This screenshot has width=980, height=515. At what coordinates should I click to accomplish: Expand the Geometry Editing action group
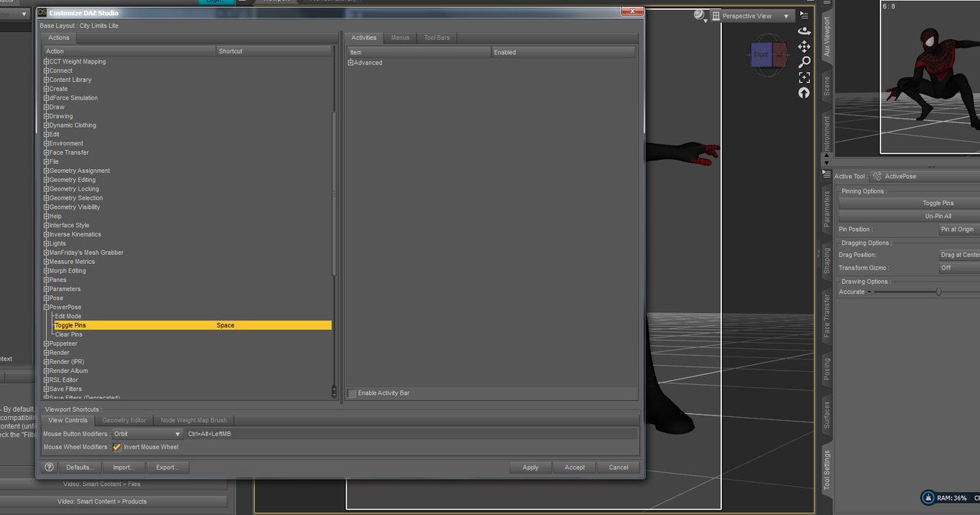coord(46,180)
